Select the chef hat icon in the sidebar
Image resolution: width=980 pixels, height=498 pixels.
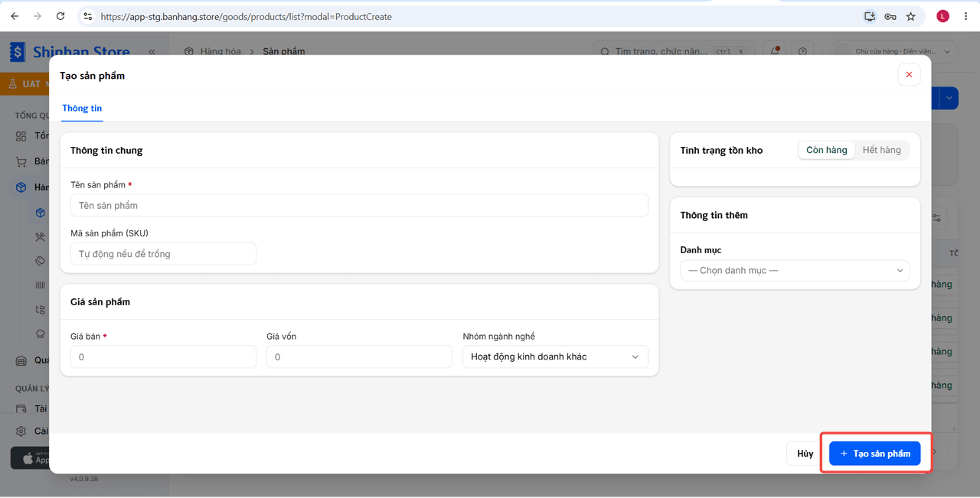41,334
